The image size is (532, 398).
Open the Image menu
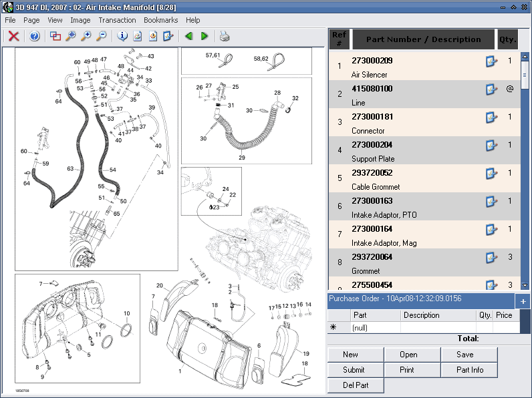(80, 20)
